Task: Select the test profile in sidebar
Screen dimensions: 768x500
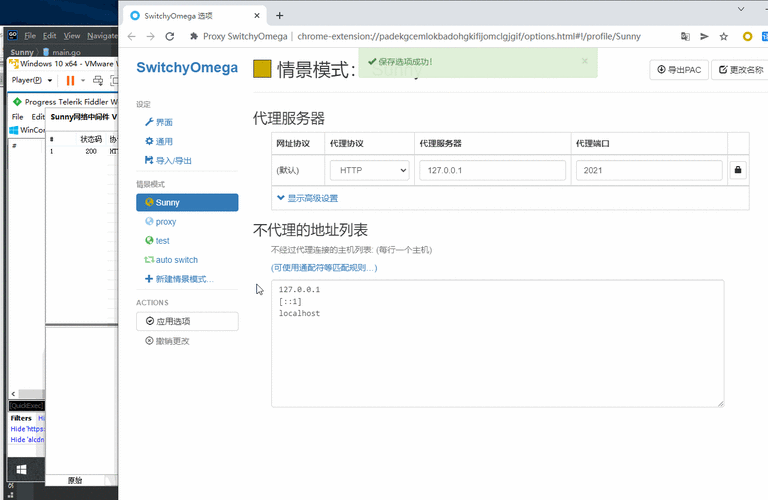Action: click(157, 240)
